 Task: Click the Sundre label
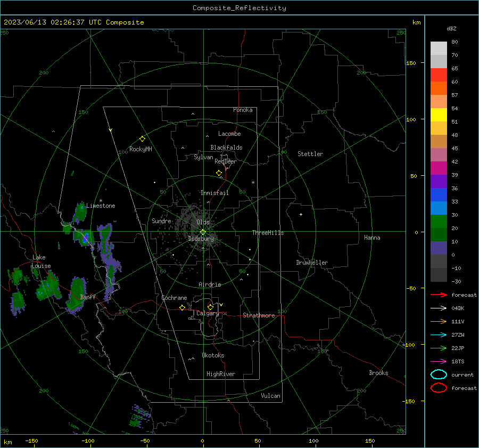tap(161, 221)
